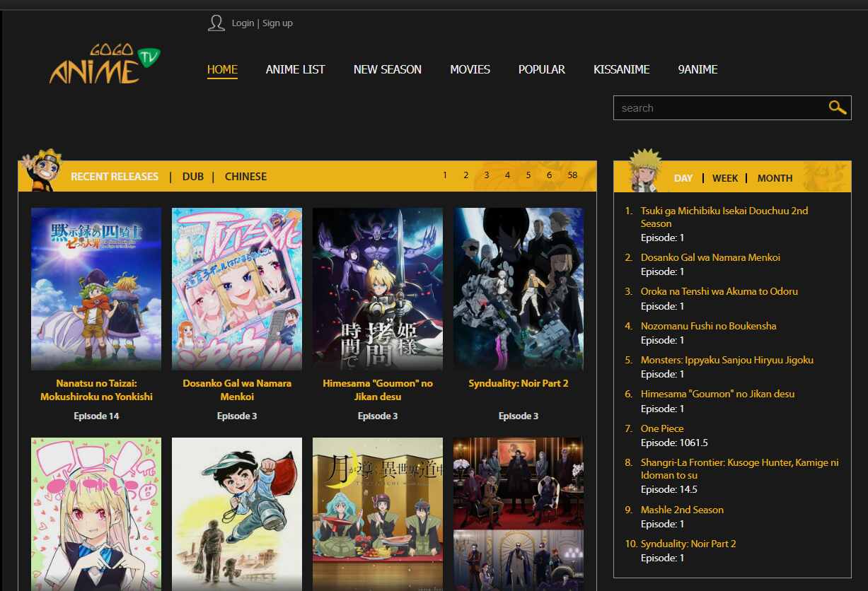Screen dimensions: 868x591
Task: Open the DUB releases tab
Action: 192,176
